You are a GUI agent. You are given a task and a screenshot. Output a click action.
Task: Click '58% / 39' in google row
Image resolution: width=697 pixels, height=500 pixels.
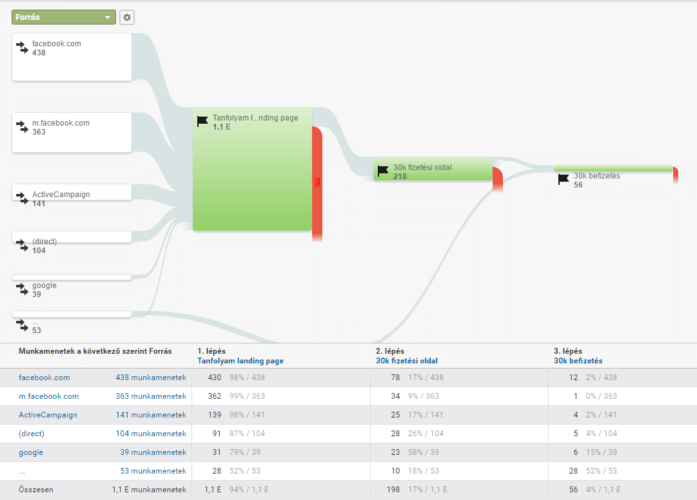pos(424,452)
